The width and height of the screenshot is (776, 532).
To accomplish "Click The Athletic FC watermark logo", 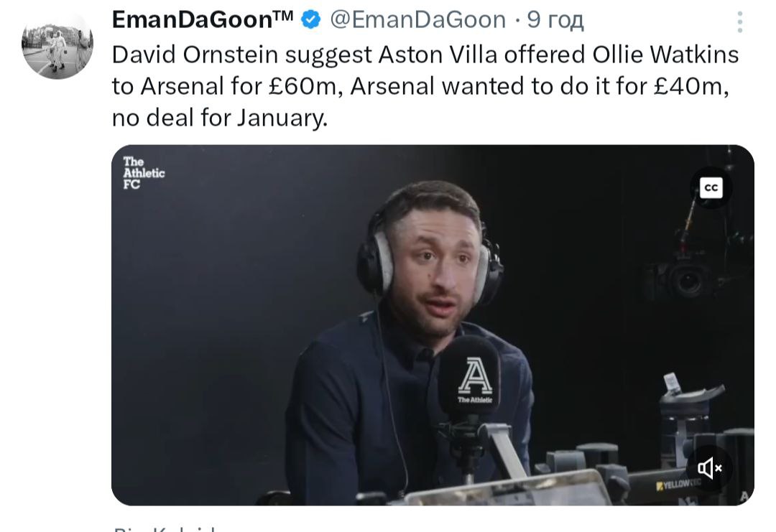I will [143, 173].
